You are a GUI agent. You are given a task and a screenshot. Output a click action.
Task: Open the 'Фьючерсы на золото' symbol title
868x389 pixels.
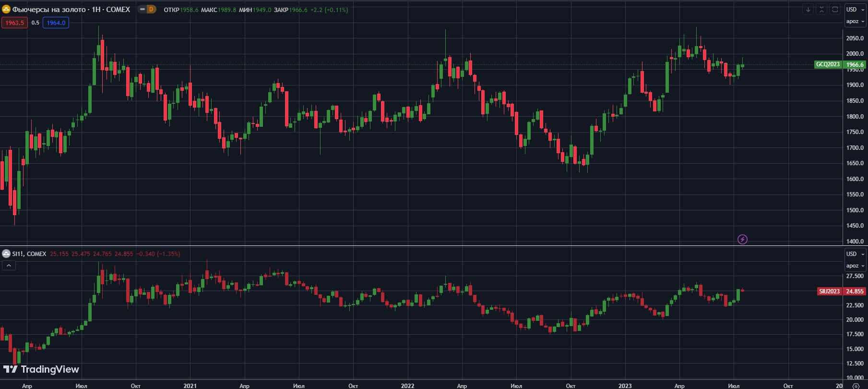71,10
